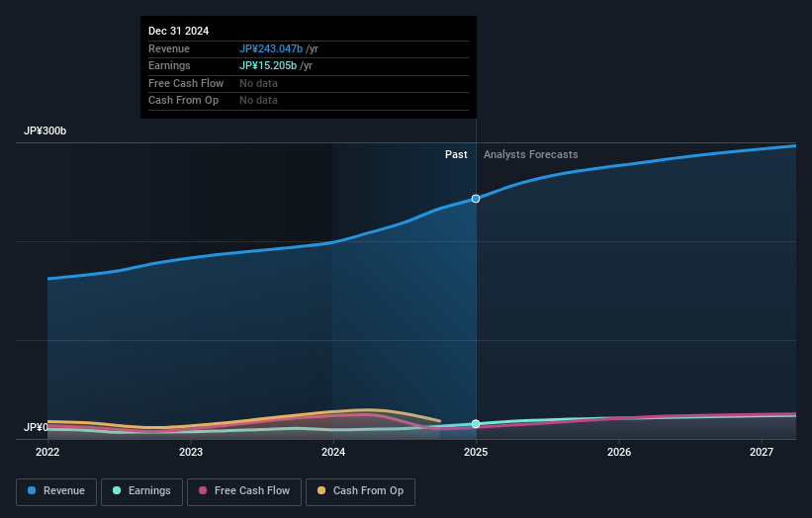Toggle the Cash From Op legend series
Viewport: 812px width, 518px height.
(360, 491)
